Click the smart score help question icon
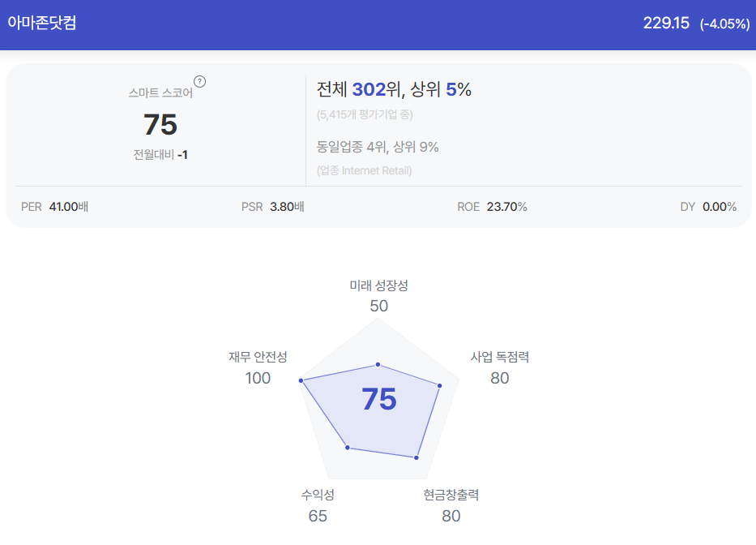Screen dimensions: 756x545 click(199, 82)
